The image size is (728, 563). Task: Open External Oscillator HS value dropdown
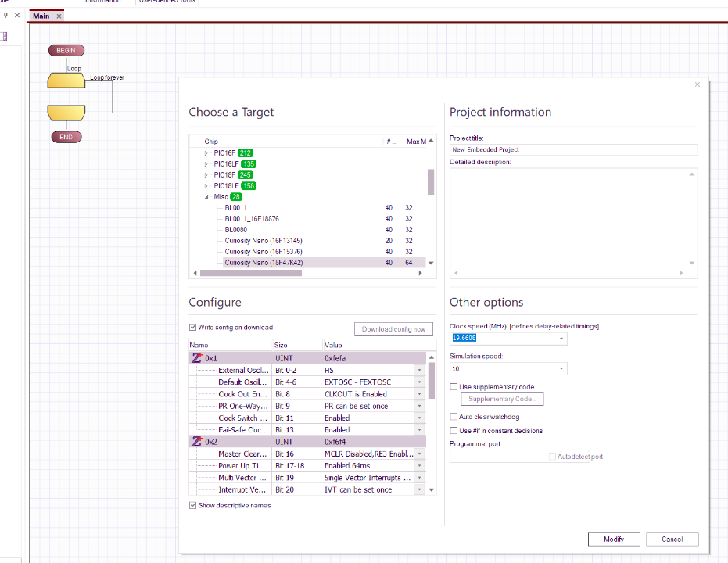(419, 371)
